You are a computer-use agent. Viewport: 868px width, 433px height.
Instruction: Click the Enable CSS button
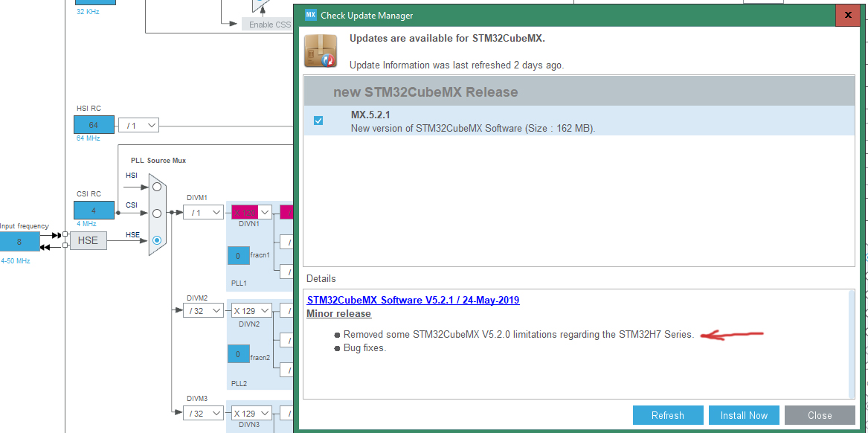click(x=269, y=25)
